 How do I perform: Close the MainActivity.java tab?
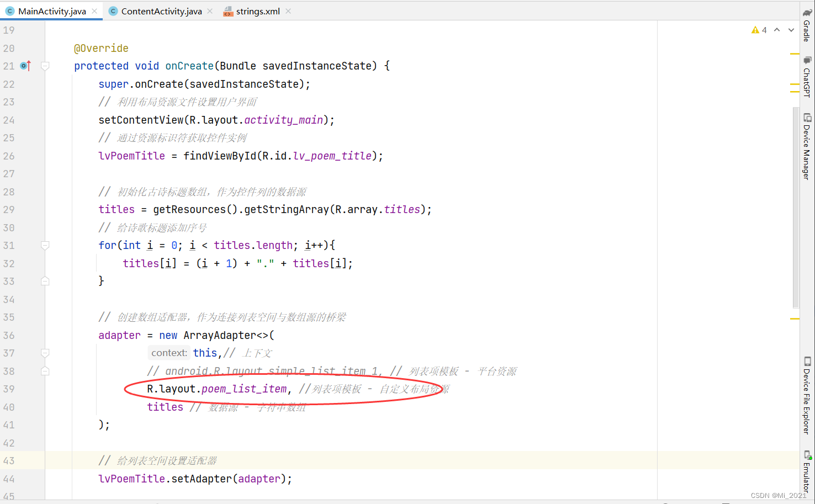click(x=95, y=11)
